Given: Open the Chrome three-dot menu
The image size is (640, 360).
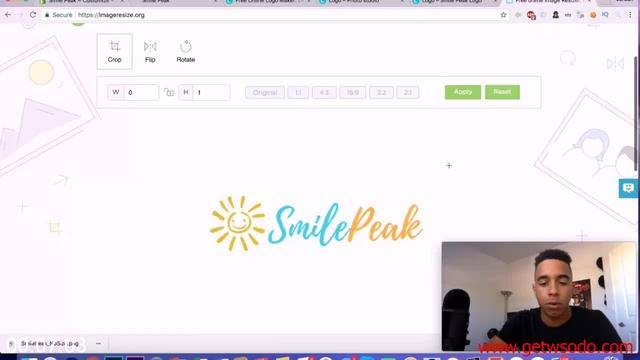Looking at the screenshot, I should pos(630,15).
